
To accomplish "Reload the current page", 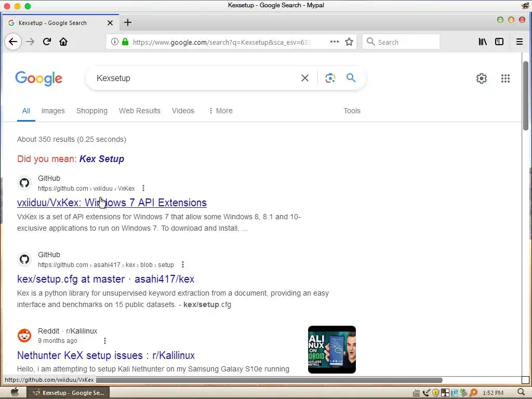I will pyautogui.click(x=47, y=42).
